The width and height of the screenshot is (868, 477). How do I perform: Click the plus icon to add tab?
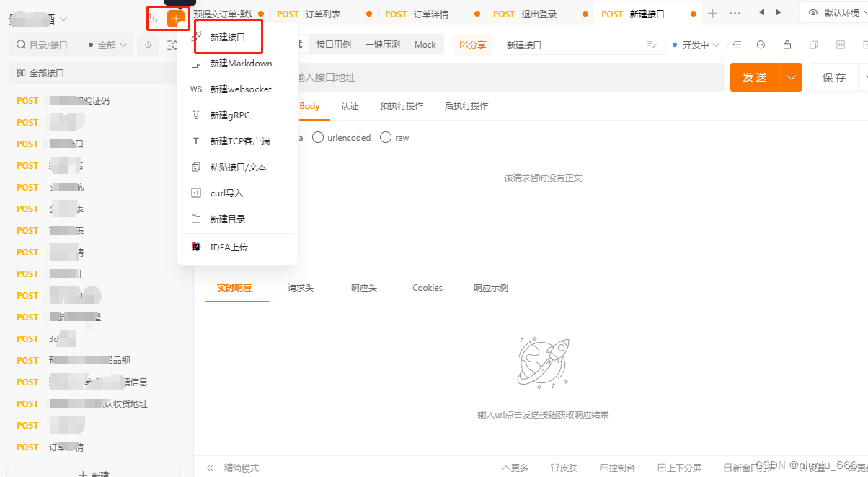[x=712, y=13]
